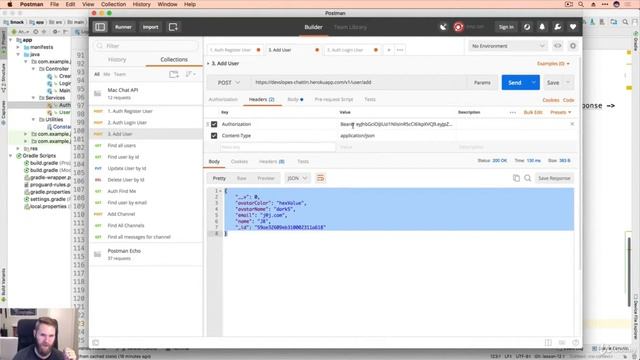Open the Mac Chat API collection folder

(98, 93)
